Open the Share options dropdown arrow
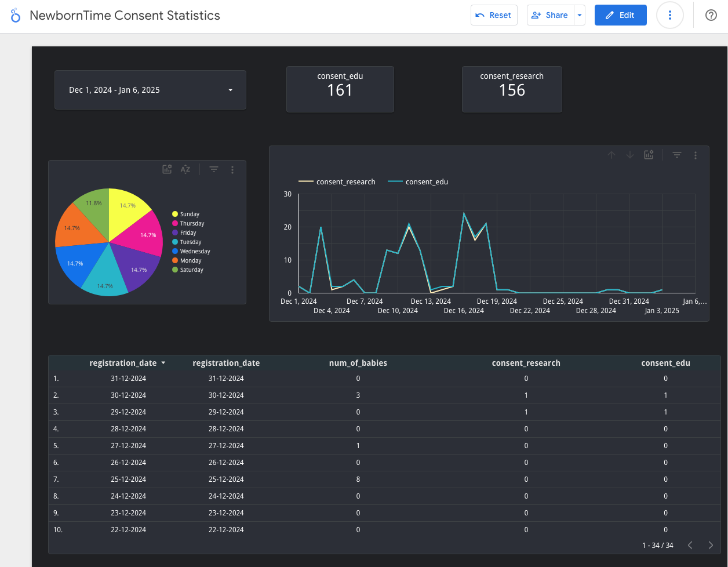 580,15
